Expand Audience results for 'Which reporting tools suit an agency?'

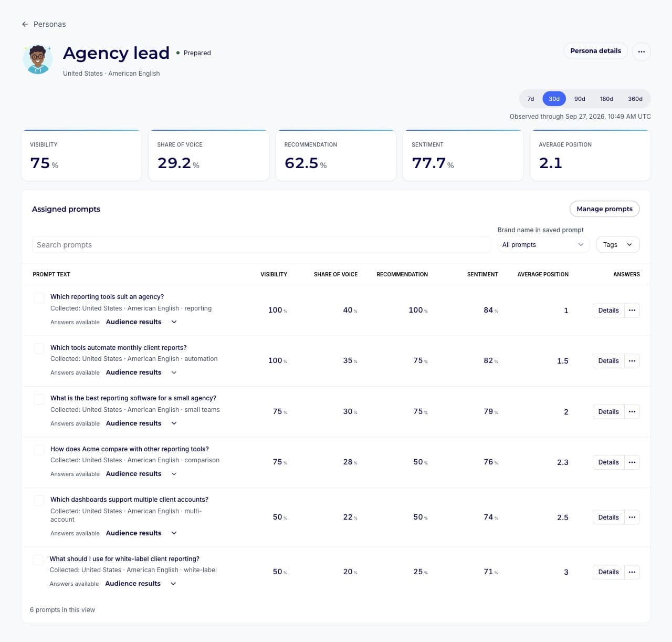click(141, 322)
